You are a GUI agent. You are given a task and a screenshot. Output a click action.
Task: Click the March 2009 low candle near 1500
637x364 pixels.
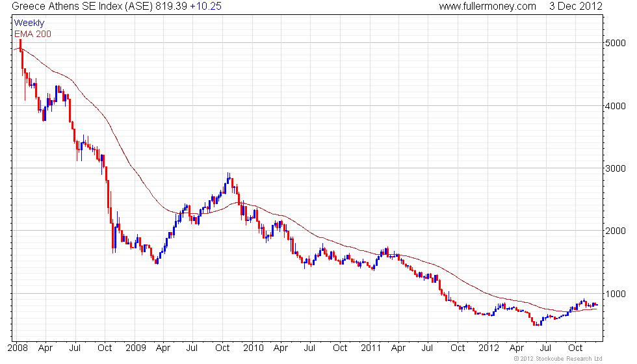pos(157,261)
